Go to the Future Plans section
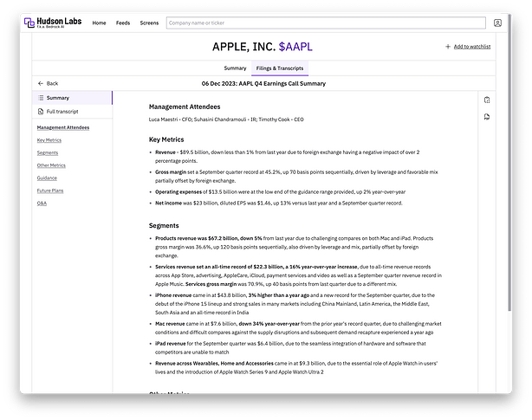This screenshot has height=420, width=532. [51, 190]
